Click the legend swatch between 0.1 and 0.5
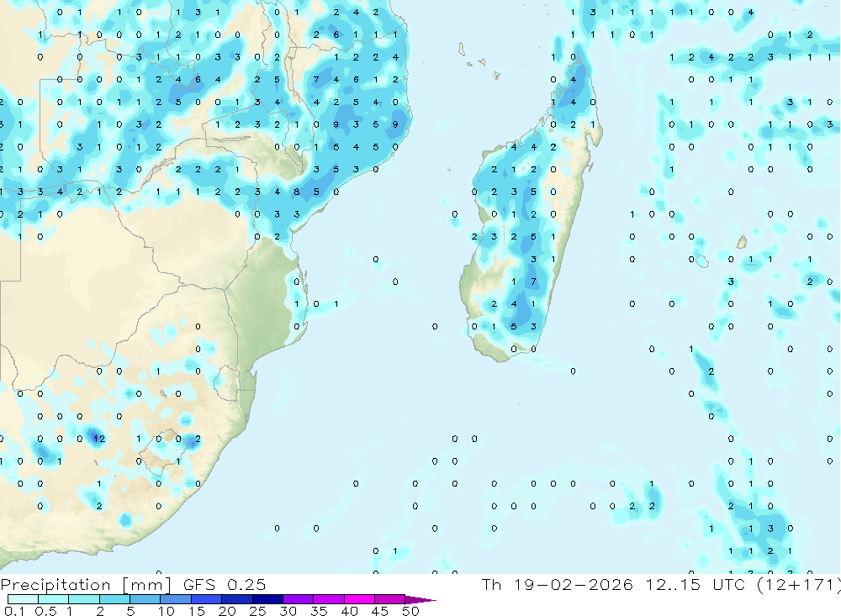Screen dimensions: 841x616 coord(23,599)
